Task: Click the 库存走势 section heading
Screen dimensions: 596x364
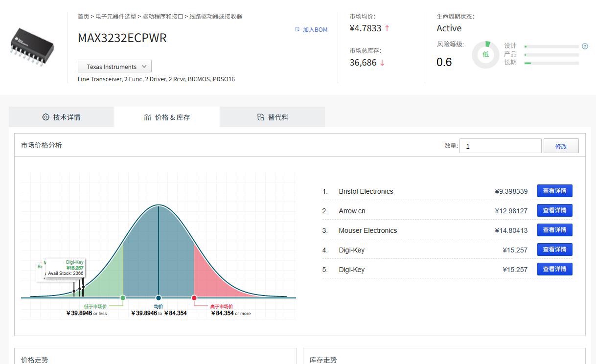Action: (323, 360)
